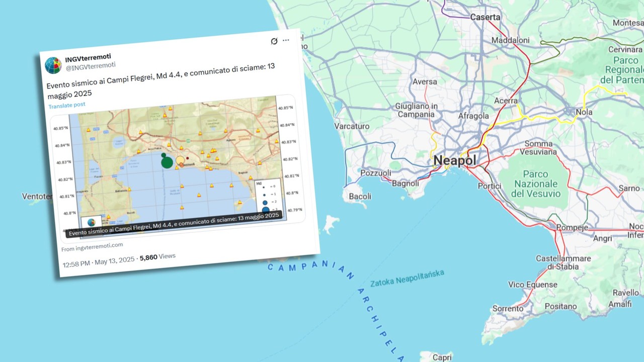
Task: Open the Grok icon on the tweet
Action: 274,41
